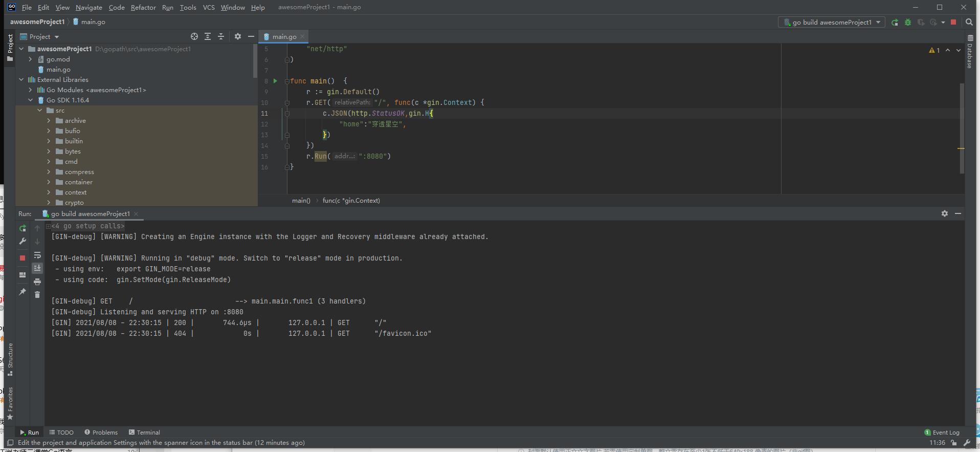The image size is (980, 452).
Task: Open Run panel settings gear
Action: coord(945,213)
